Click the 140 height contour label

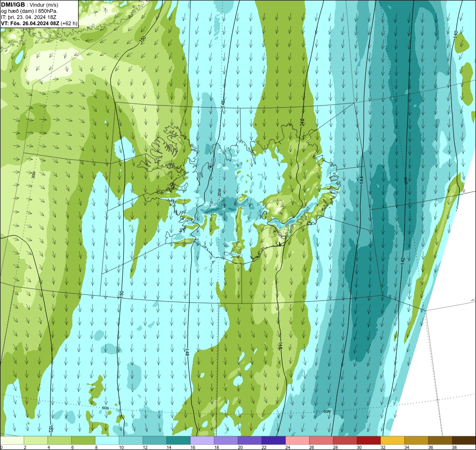point(456,34)
